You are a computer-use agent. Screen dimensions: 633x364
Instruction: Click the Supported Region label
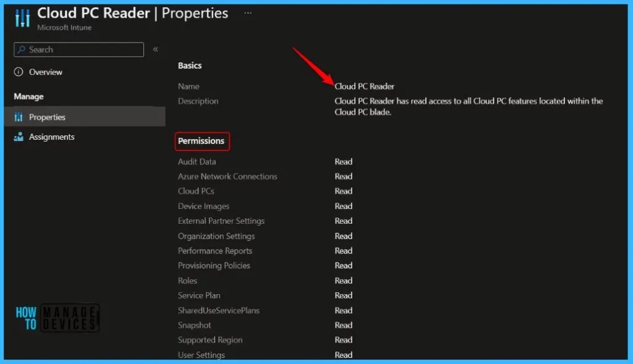coord(210,340)
